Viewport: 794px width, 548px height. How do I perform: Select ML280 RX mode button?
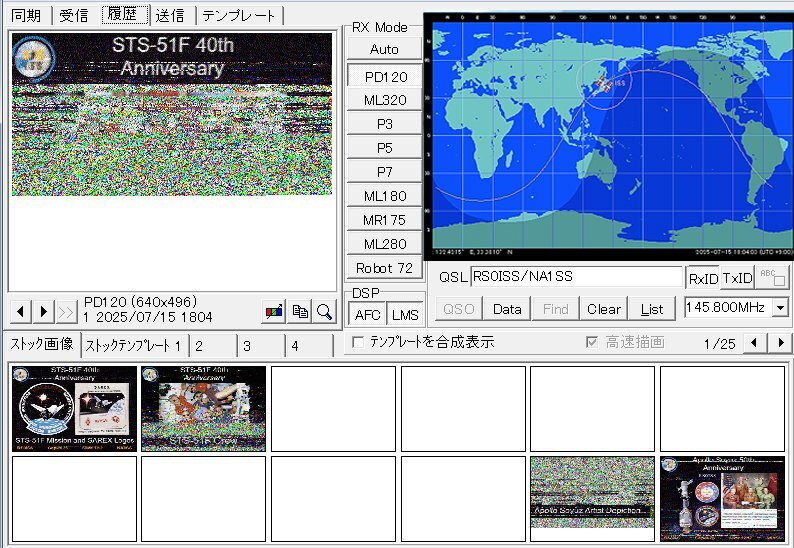coord(385,244)
